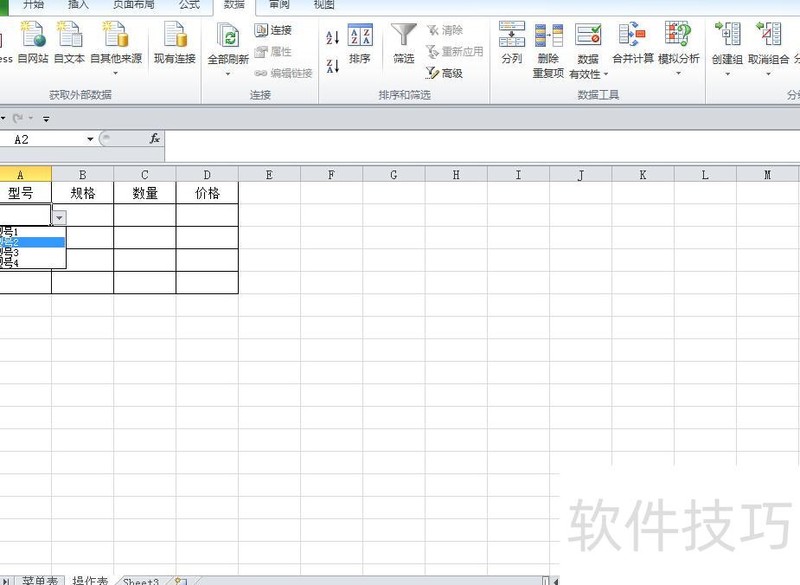Switch to the 插入 Insert tab
The image size is (800, 585).
click(x=78, y=5)
